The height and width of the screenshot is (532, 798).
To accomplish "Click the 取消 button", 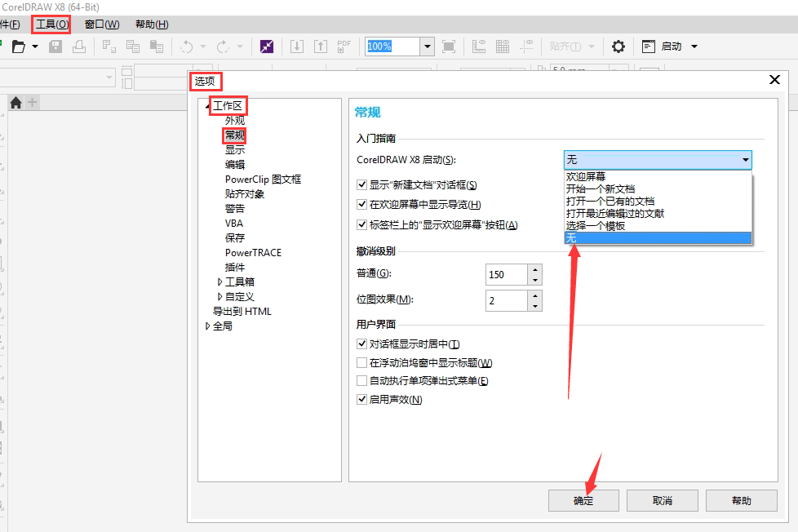I will pyautogui.click(x=662, y=500).
